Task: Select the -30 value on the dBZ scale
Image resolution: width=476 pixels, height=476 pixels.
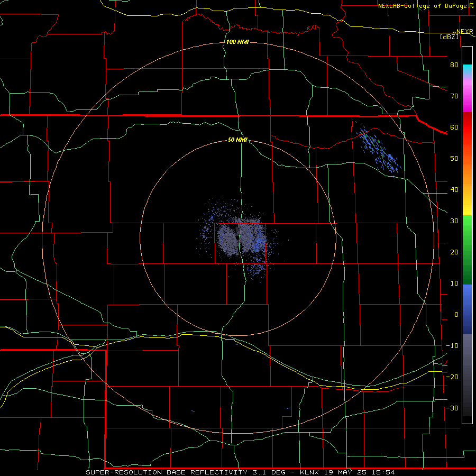Action: pyautogui.click(x=452, y=408)
